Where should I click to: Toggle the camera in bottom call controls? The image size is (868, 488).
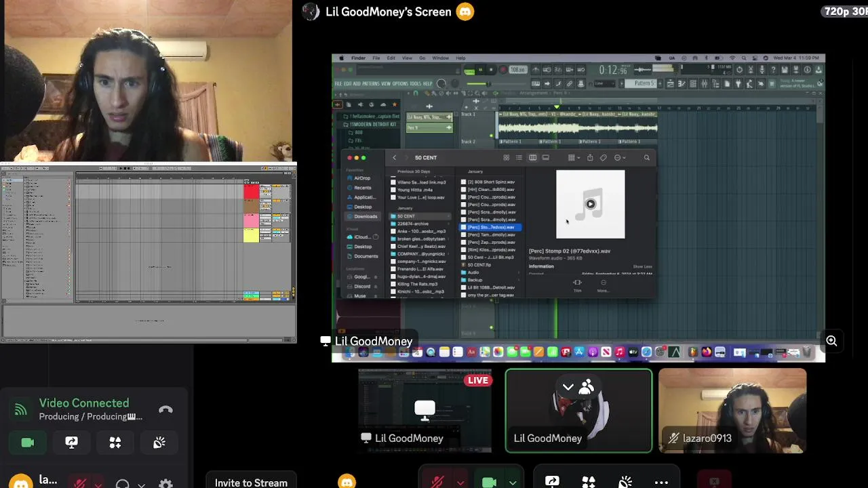click(x=489, y=482)
